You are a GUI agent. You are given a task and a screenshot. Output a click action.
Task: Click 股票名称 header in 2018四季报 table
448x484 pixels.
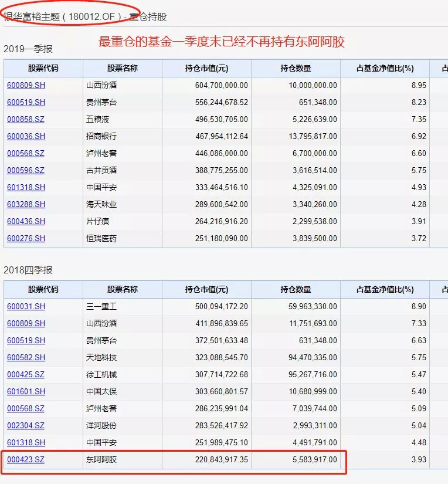point(122,289)
